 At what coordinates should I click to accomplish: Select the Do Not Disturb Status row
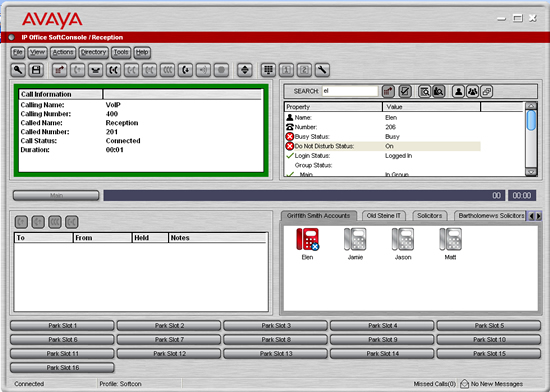[x=382, y=146]
